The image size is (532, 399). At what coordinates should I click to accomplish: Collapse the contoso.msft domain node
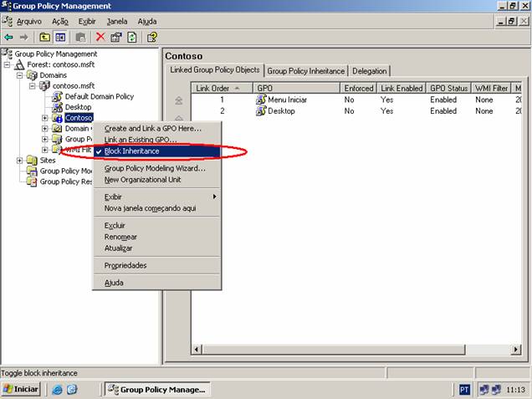pyautogui.click(x=33, y=86)
